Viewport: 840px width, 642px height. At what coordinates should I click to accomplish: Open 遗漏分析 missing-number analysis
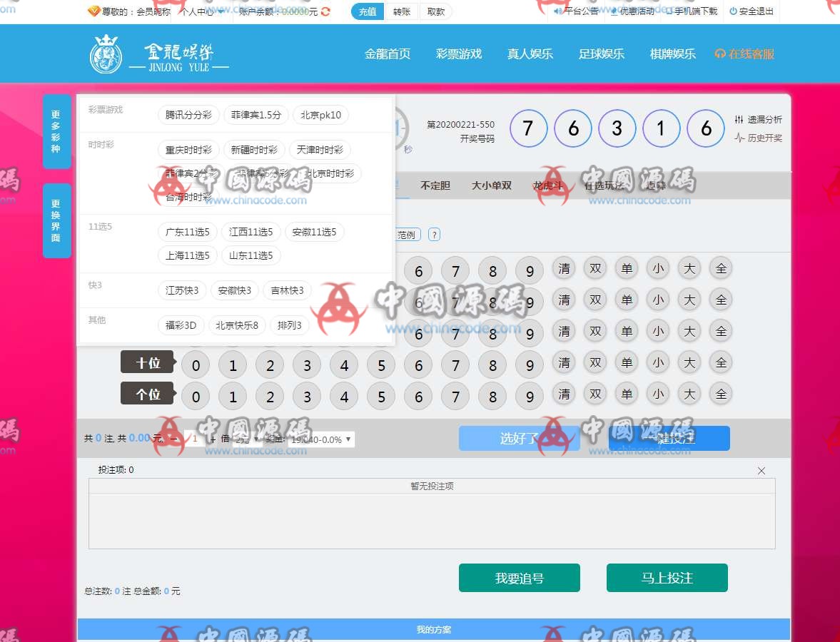click(x=758, y=119)
